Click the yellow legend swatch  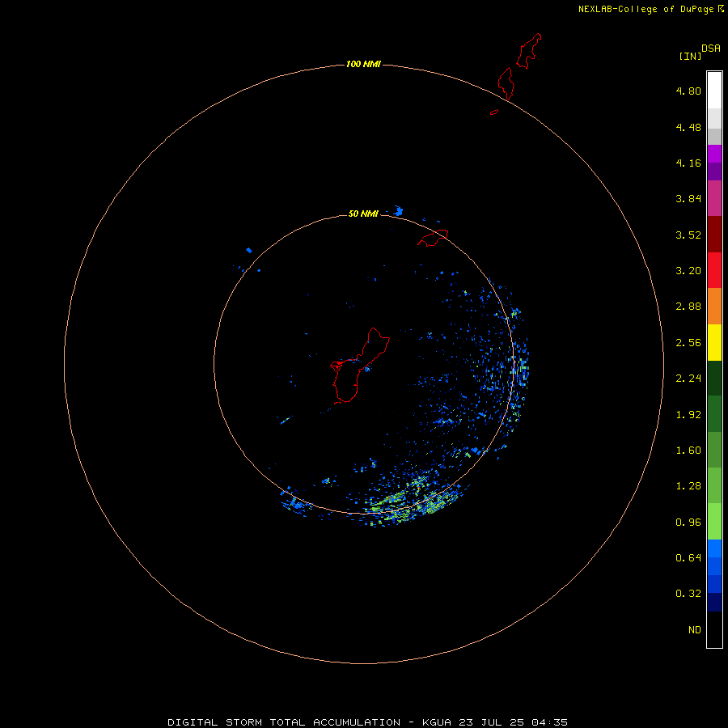tap(714, 342)
